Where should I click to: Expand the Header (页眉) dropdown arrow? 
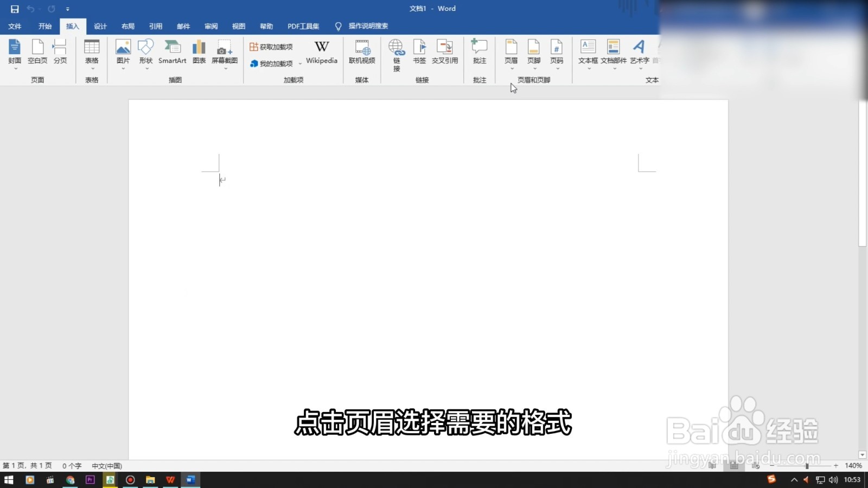512,69
